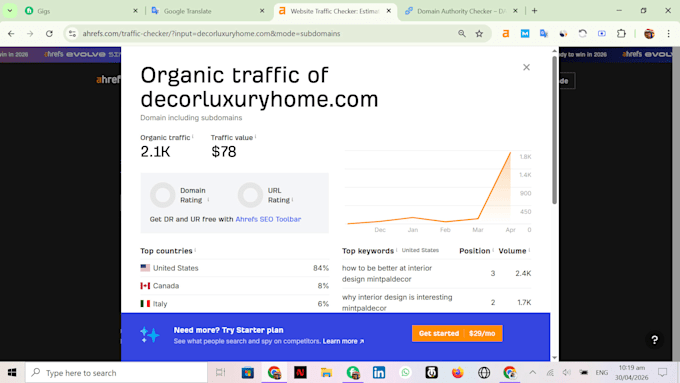Click the Organic traffic info icon

(193, 136)
